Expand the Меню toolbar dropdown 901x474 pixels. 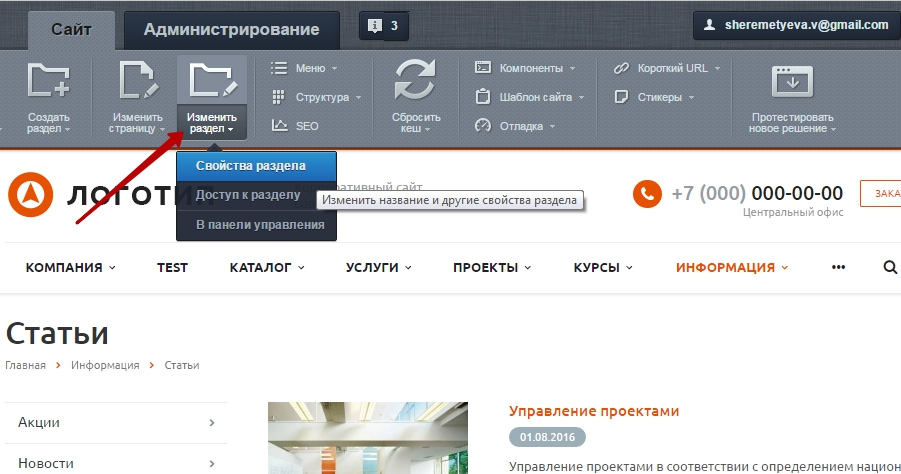coord(304,68)
